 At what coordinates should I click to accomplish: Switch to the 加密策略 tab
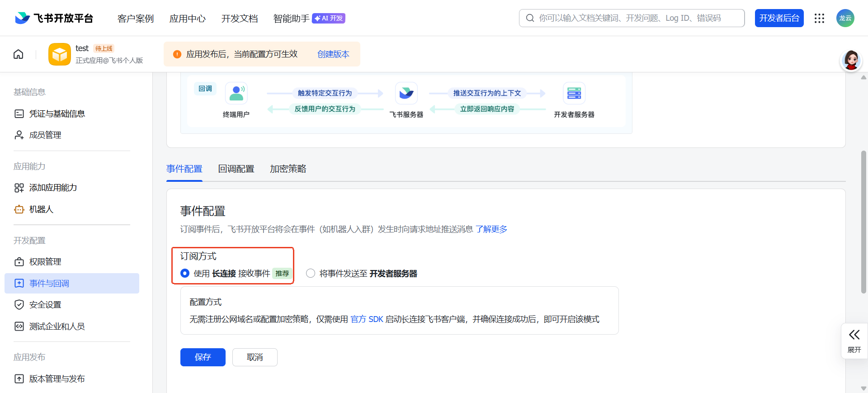(x=288, y=169)
